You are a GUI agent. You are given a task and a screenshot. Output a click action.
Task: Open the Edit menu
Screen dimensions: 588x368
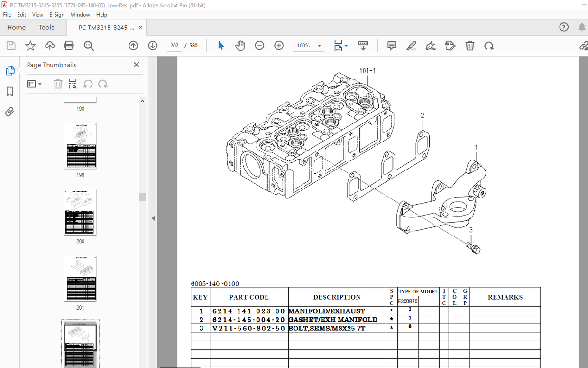click(x=22, y=15)
